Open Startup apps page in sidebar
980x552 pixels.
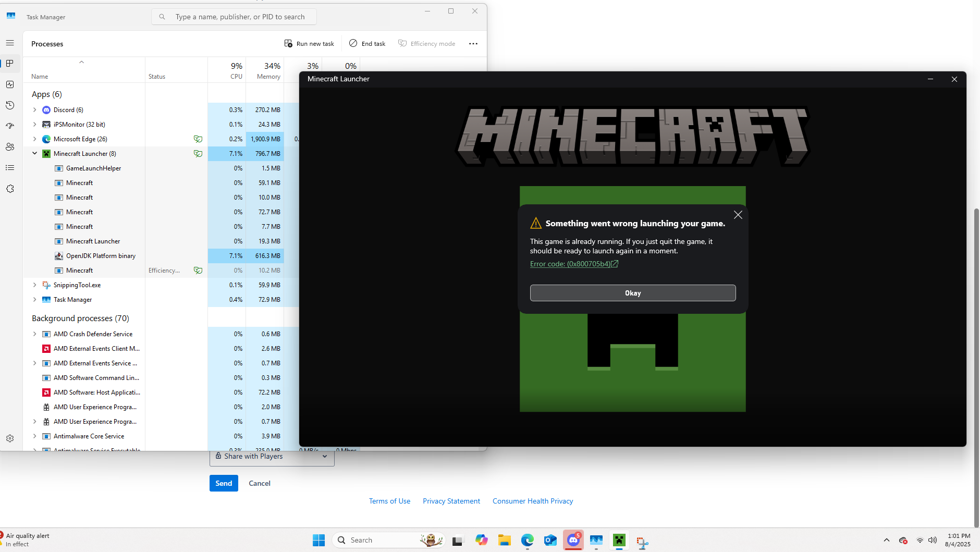(x=10, y=126)
